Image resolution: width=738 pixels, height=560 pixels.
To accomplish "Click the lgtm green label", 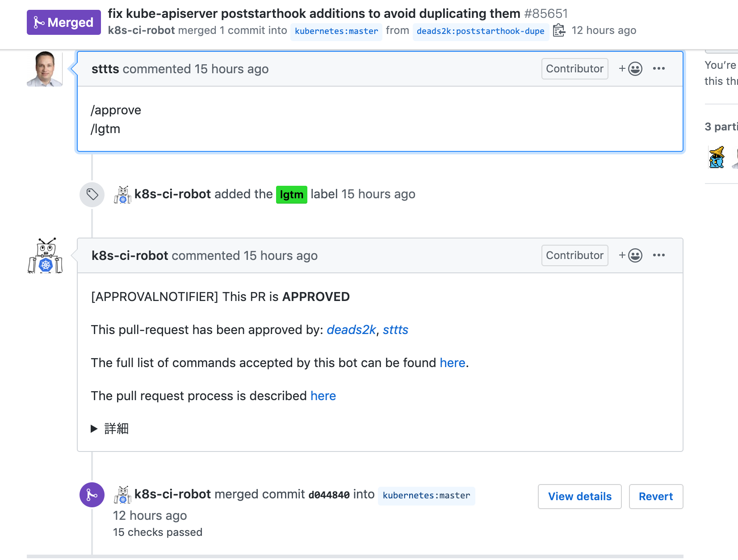I will tap(291, 194).
